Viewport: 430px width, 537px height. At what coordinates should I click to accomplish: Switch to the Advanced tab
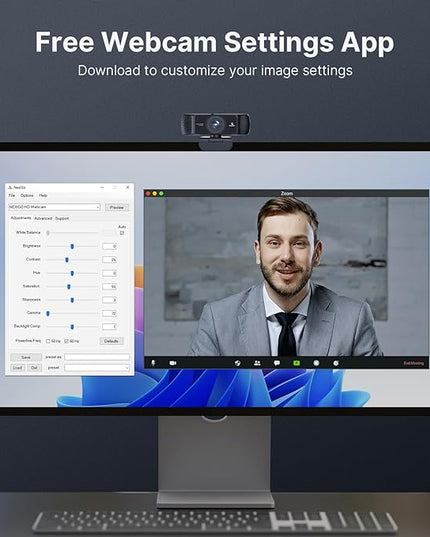[x=43, y=218]
